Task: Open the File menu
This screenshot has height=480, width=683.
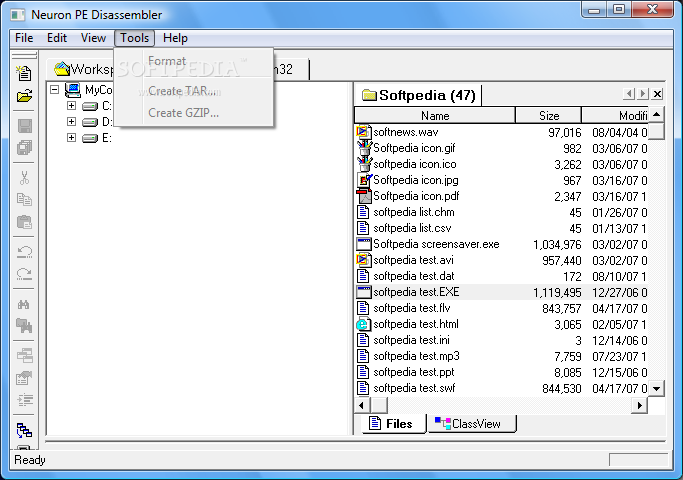Action: (x=24, y=38)
